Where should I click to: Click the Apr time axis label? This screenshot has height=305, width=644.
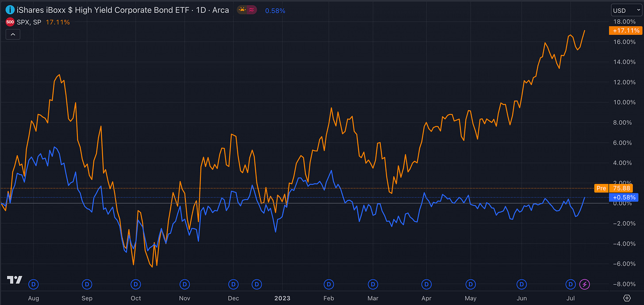pyautogui.click(x=426, y=298)
